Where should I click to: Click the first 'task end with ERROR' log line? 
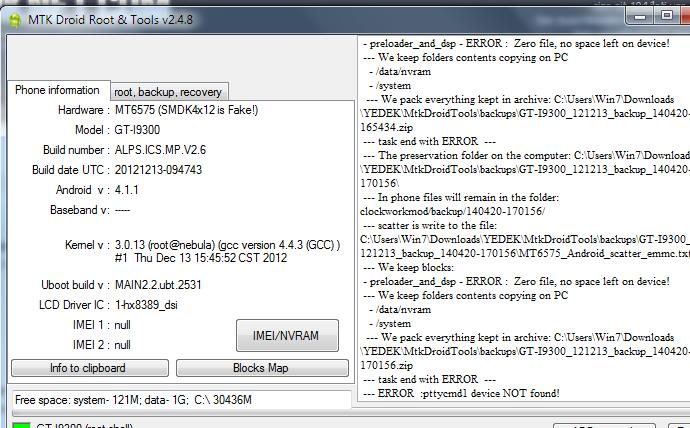tap(429, 141)
